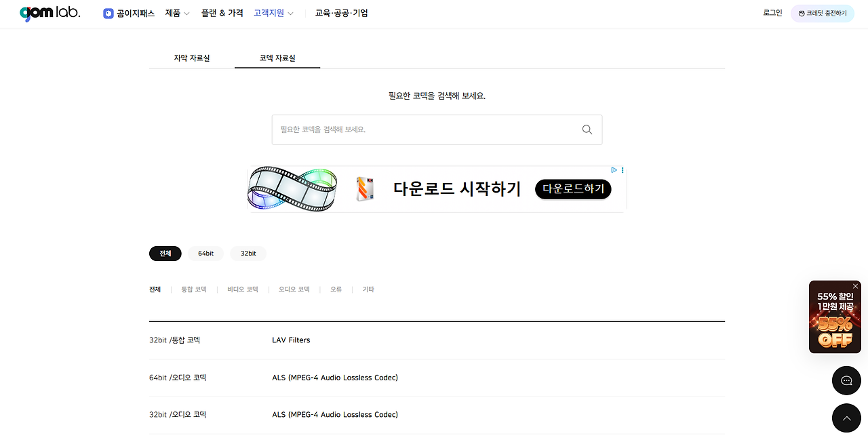Image resolution: width=868 pixels, height=442 pixels.
Task: Expand the 고객지원 dropdown menu
Action: click(x=273, y=14)
